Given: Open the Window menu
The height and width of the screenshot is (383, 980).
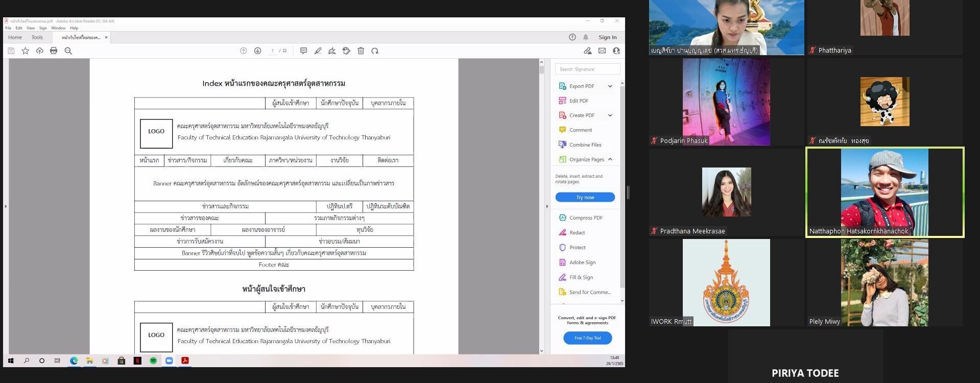Looking at the screenshot, I should (x=58, y=28).
